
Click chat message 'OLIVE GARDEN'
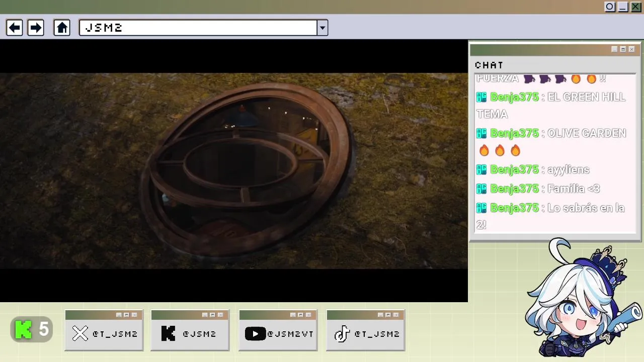[x=587, y=133]
